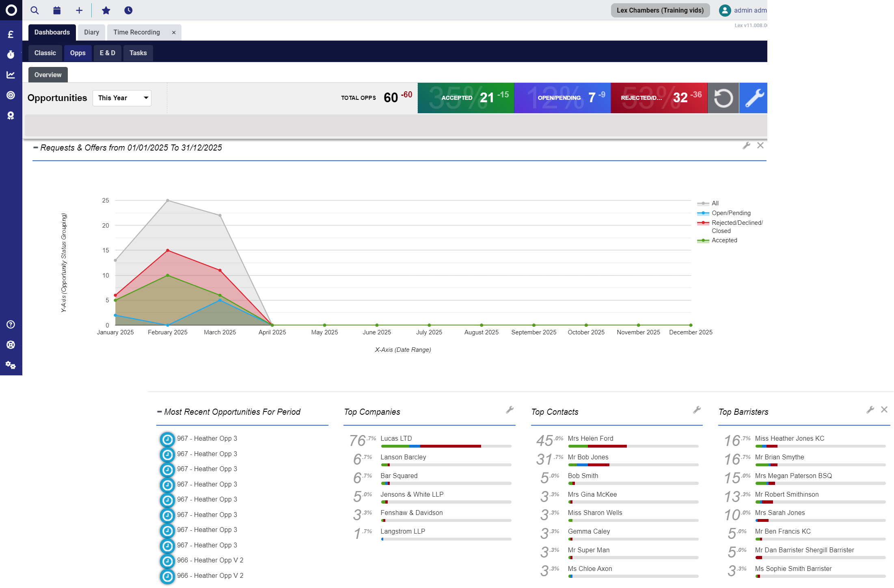894x588 pixels.
Task: Collapse the Requests & Offers chart panel
Action: pyautogui.click(x=36, y=148)
